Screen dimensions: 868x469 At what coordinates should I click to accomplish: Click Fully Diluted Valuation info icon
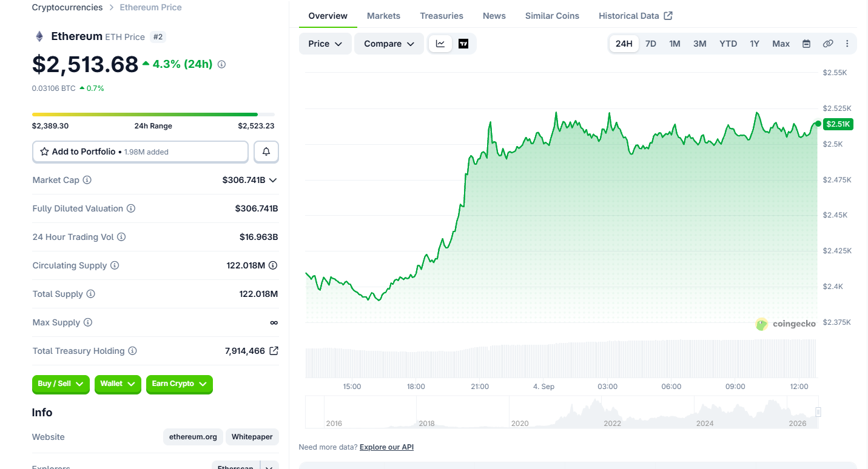(x=131, y=208)
